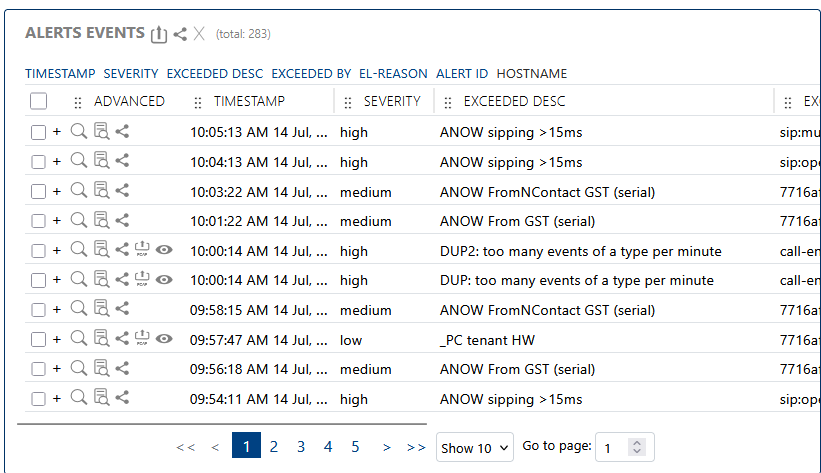Viewport: 821px width, 473px height.
Task: Open document search icon in 10:03:22 AM row
Action: 102,191
